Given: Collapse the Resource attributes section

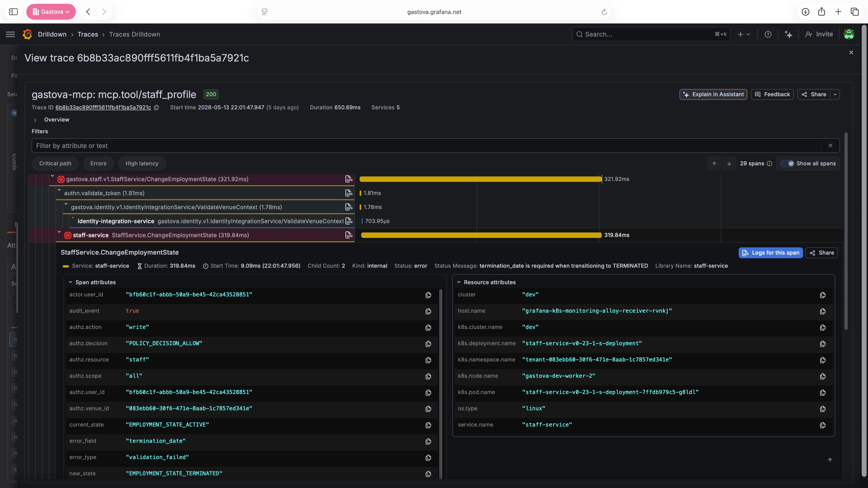Looking at the screenshot, I should (459, 282).
